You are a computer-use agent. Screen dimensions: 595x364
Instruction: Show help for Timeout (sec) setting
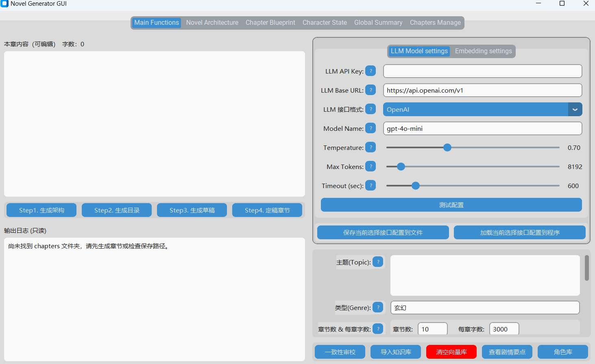click(x=371, y=186)
